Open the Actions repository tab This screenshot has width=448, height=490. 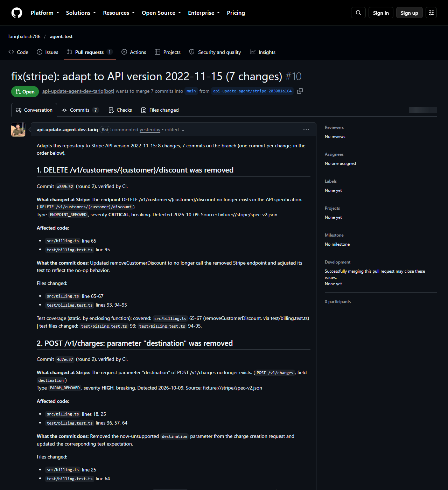[134, 52]
